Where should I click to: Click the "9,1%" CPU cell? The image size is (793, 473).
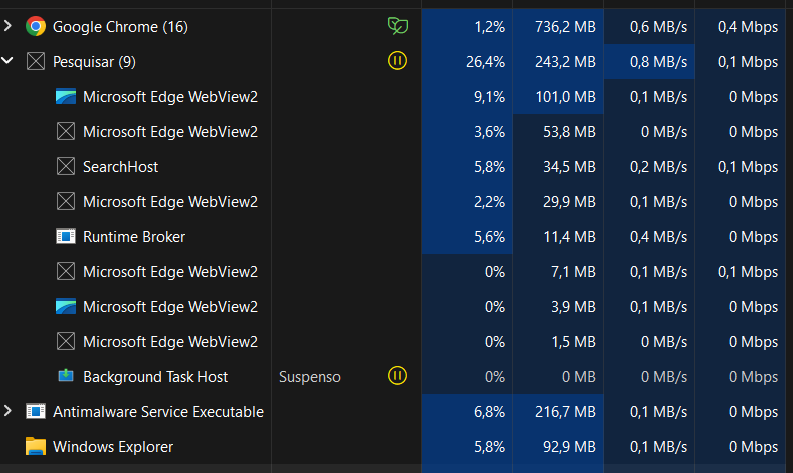467,96
